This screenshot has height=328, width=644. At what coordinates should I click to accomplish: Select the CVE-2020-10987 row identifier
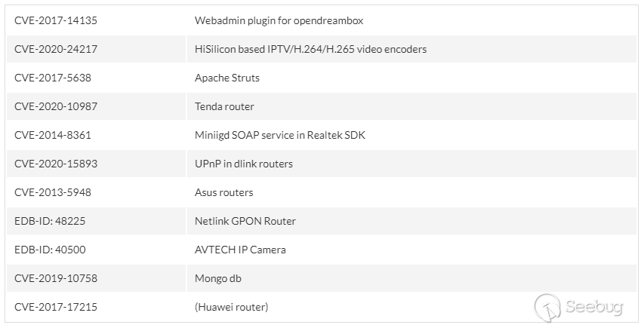point(56,106)
